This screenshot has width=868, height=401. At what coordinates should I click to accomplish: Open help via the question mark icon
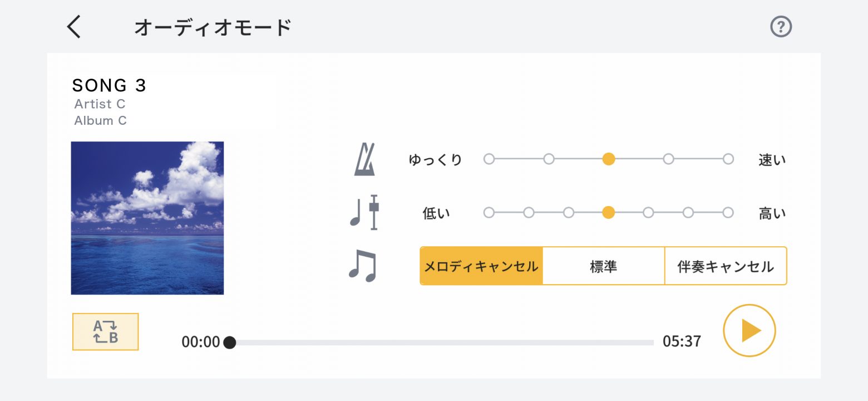pos(781,27)
